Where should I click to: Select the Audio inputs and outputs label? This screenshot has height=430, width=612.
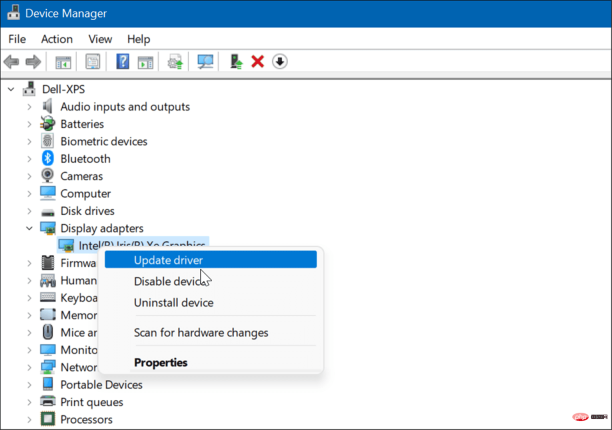[125, 107]
